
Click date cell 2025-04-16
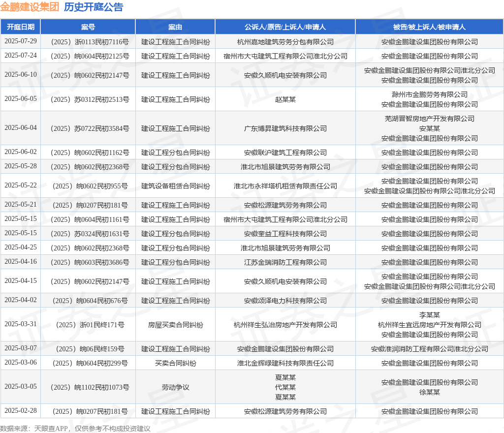(x=21, y=261)
